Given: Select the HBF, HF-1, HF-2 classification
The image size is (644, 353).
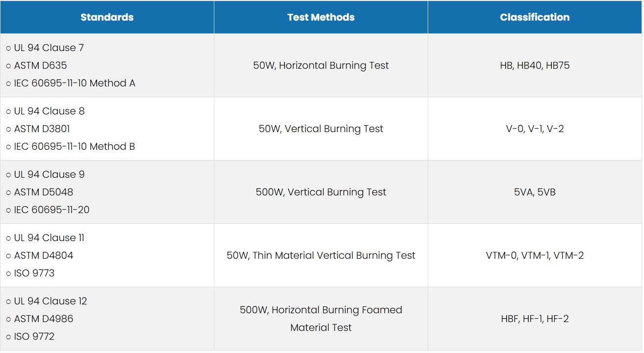Looking at the screenshot, I should click(535, 319).
